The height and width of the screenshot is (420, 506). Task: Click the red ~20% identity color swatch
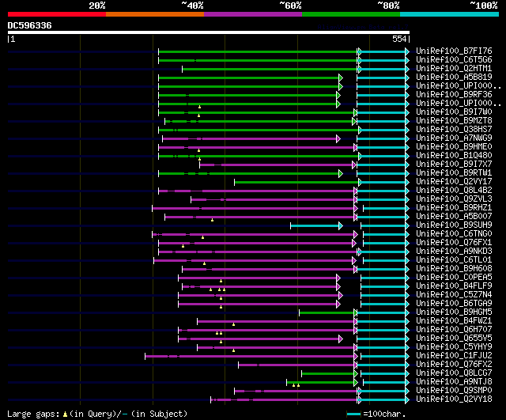[57, 14]
